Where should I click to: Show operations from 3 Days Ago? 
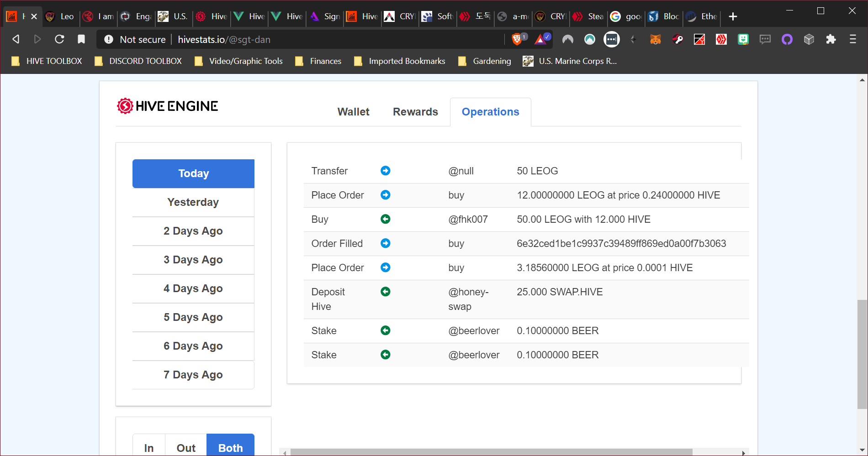point(193,260)
